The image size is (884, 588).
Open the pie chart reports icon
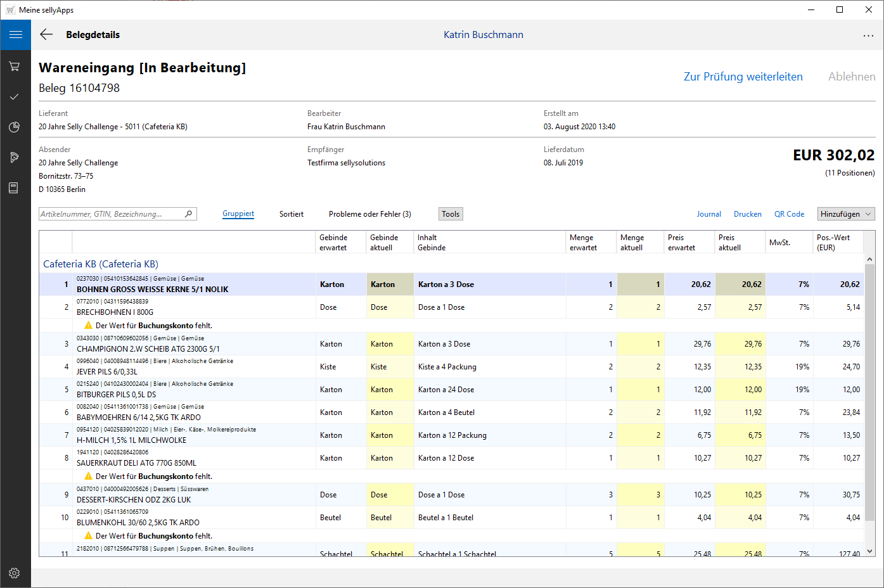[x=15, y=127]
